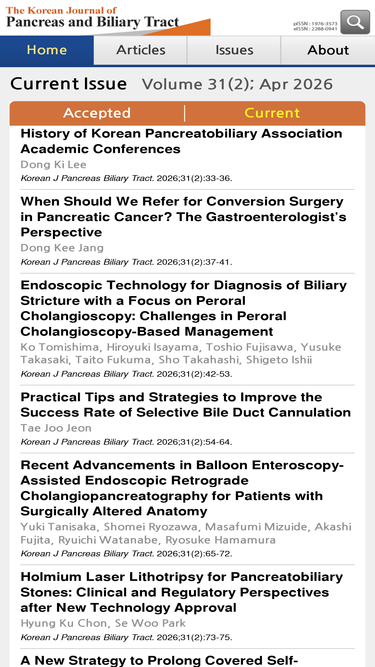The width and height of the screenshot is (375, 667).
Task: Select the Accepted articles tab
Action: [x=97, y=113]
